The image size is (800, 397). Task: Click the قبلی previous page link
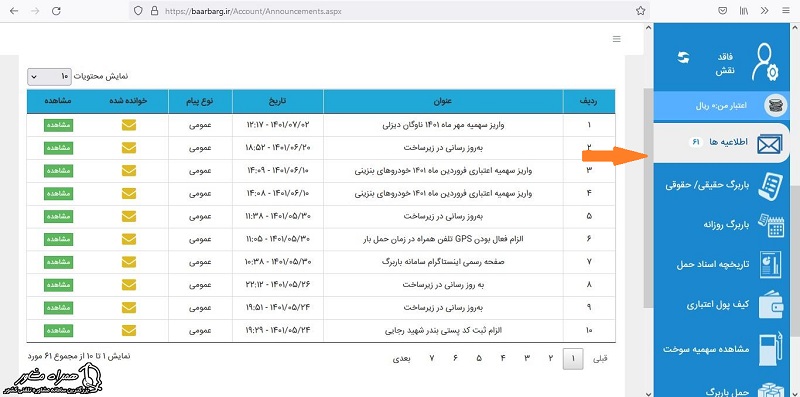600,359
